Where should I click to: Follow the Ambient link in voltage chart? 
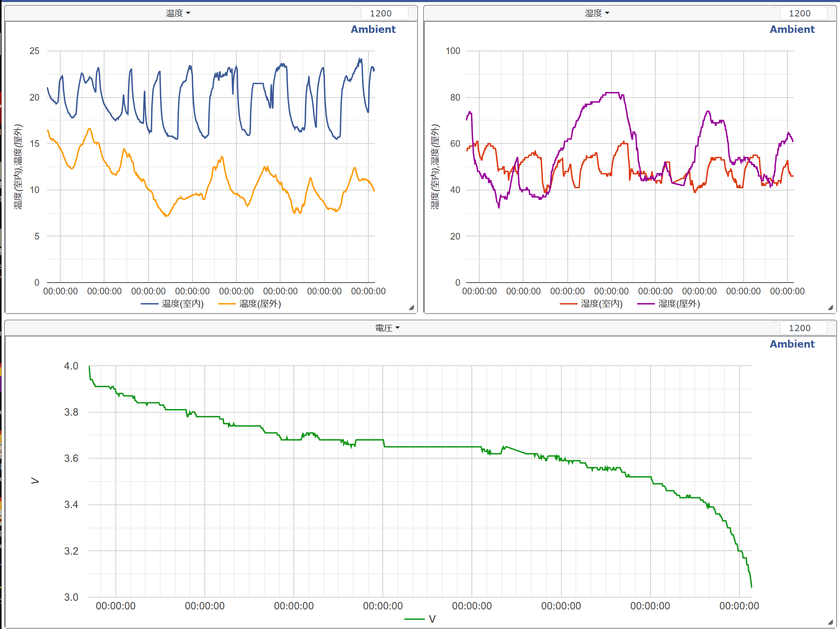click(x=792, y=344)
